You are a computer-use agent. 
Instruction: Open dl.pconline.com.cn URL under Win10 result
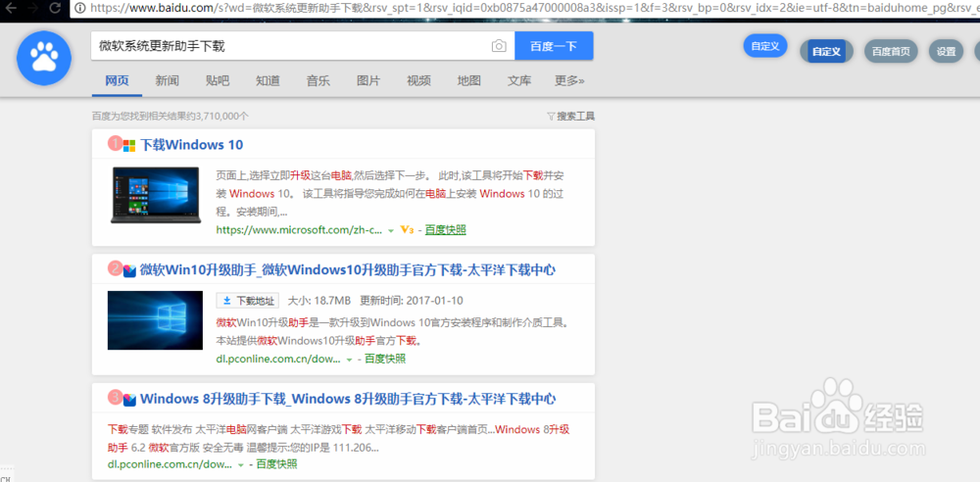pos(278,360)
